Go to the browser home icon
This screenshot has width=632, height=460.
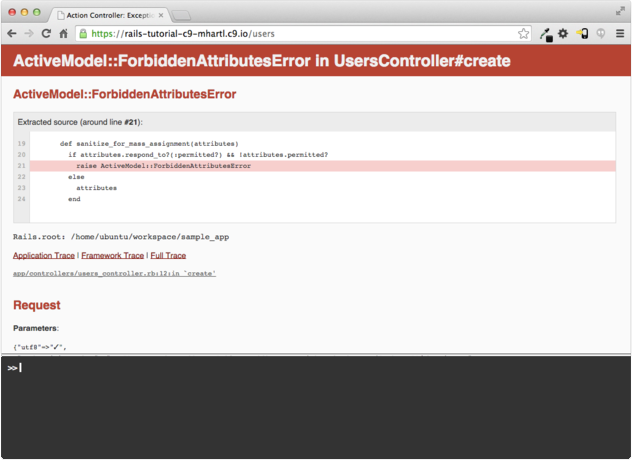tap(64, 33)
